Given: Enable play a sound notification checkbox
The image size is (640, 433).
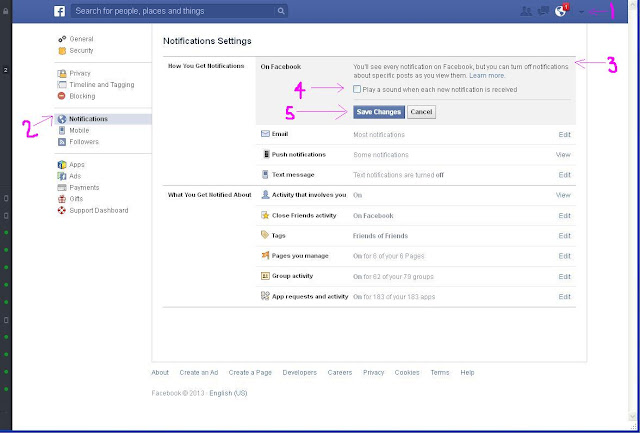Looking at the screenshot, I should [357, 89].
